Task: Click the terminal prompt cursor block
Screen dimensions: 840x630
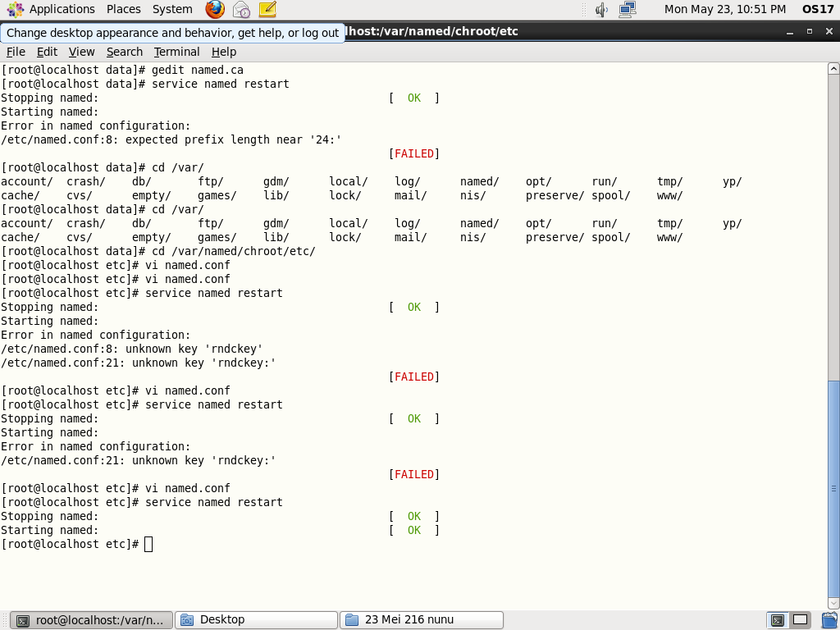Action: [x=148, y=545]
